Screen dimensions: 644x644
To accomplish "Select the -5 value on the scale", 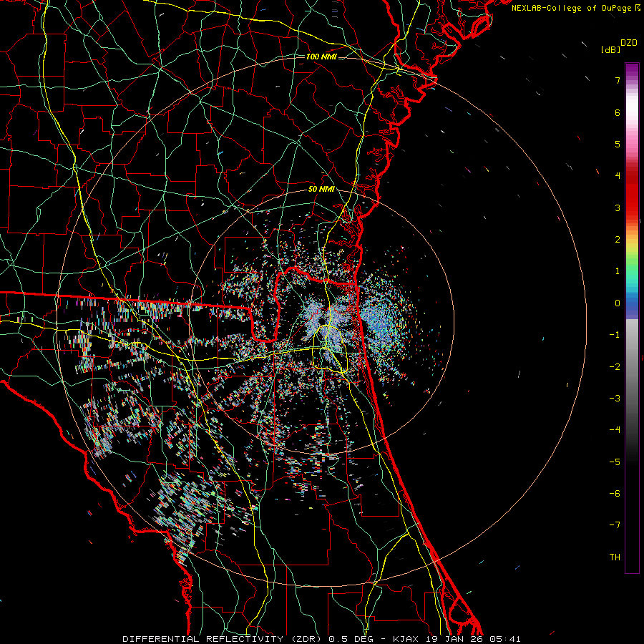I will [615, 462].
